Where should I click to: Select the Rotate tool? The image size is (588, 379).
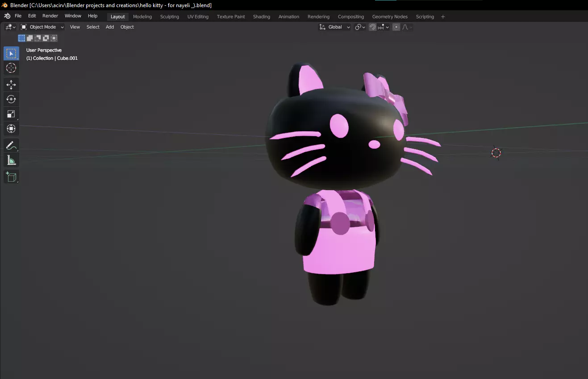[x=11, y=99]
